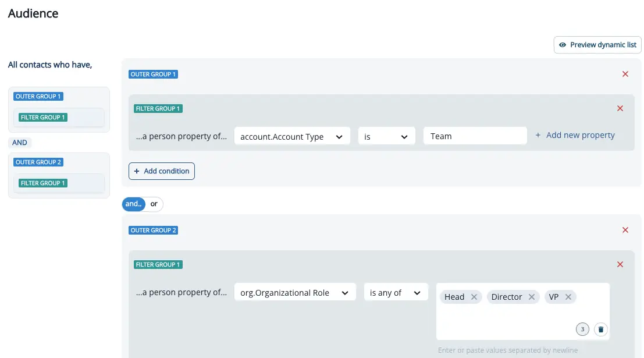Switch the group connector to or
This screenshot has width=644, height=358.
154,204
